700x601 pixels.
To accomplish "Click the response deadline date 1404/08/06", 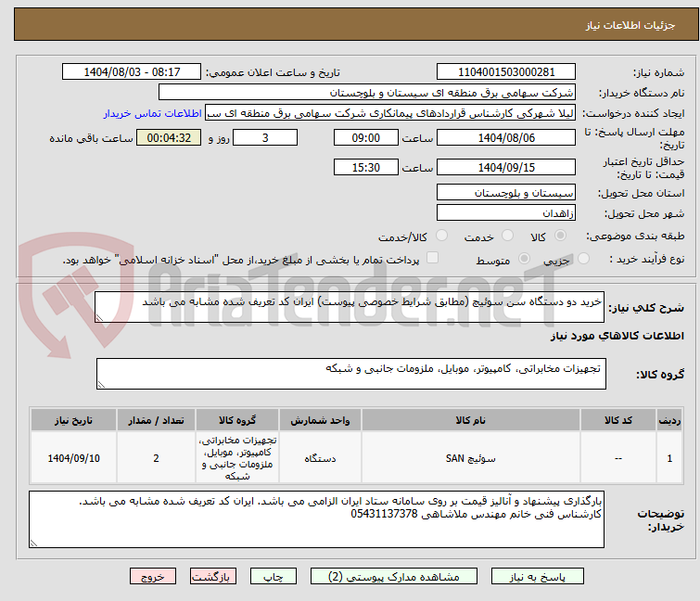I will [506, 137].
